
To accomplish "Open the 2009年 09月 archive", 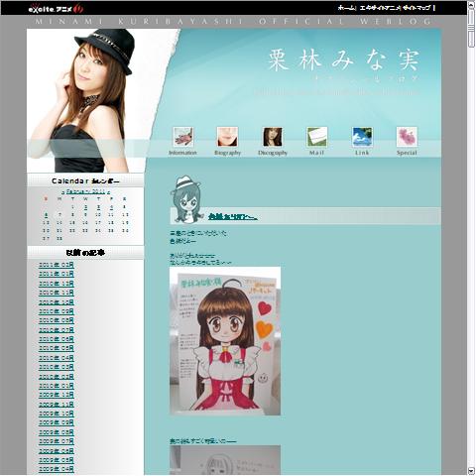I will click(57, 422).
